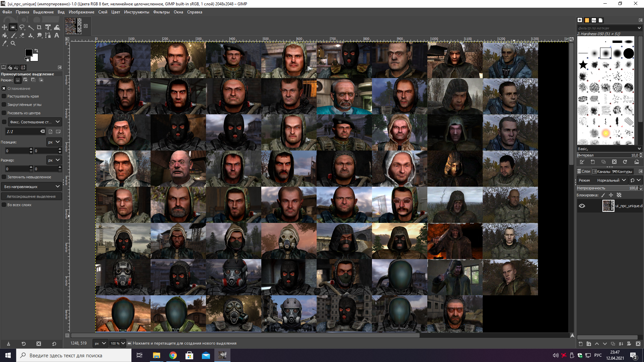Select the Rectangle Select tool

(x=13, y=27)
